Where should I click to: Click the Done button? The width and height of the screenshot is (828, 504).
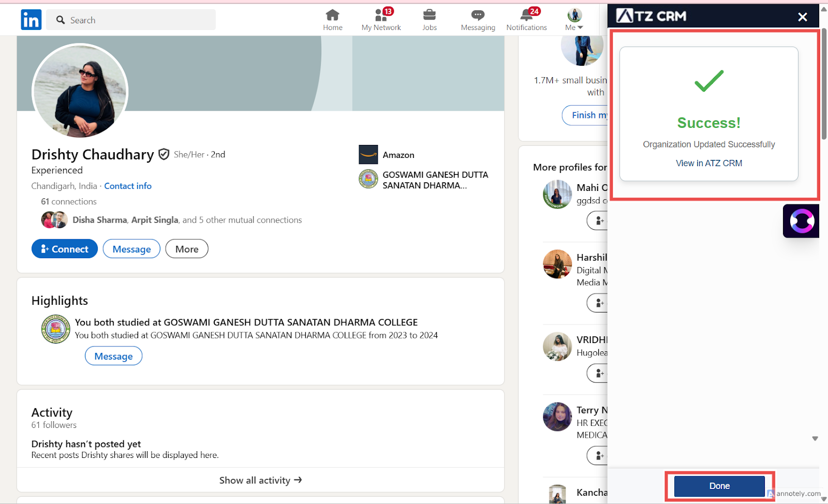(719, 486)
